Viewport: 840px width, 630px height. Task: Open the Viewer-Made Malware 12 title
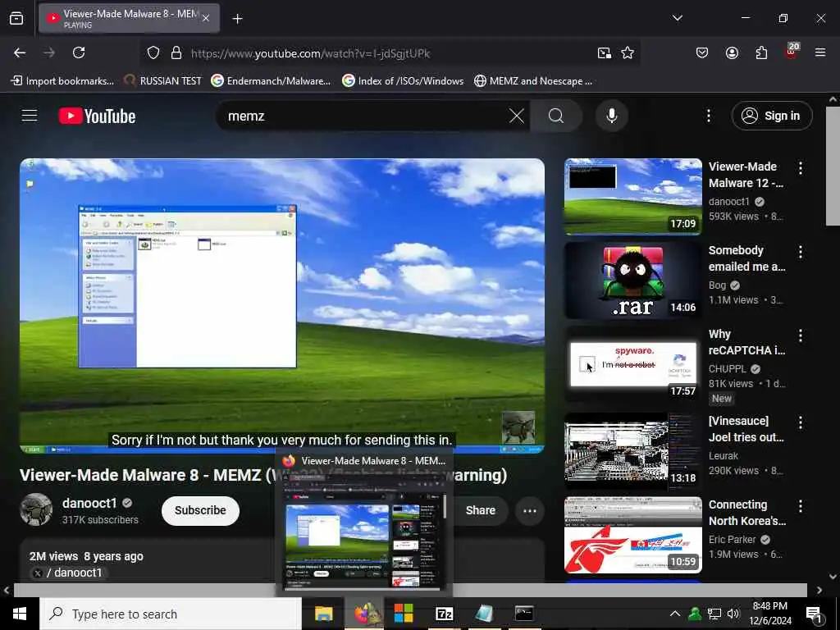[x=746, y=175]
